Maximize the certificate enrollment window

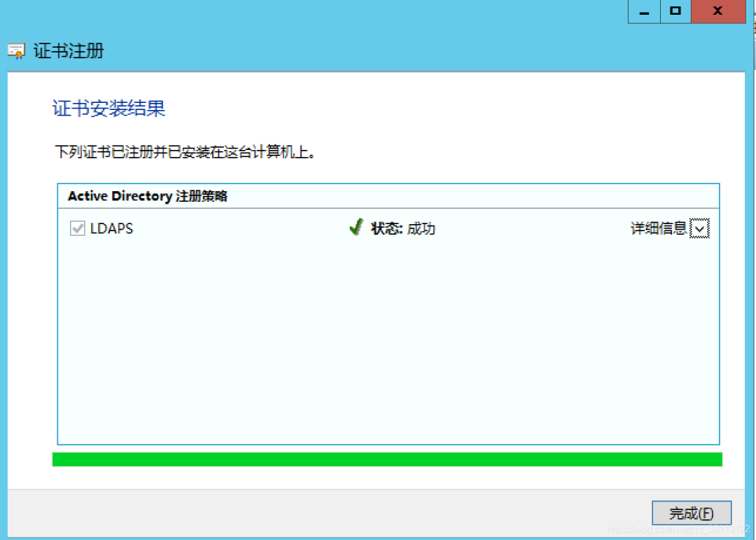pos(675,12)
